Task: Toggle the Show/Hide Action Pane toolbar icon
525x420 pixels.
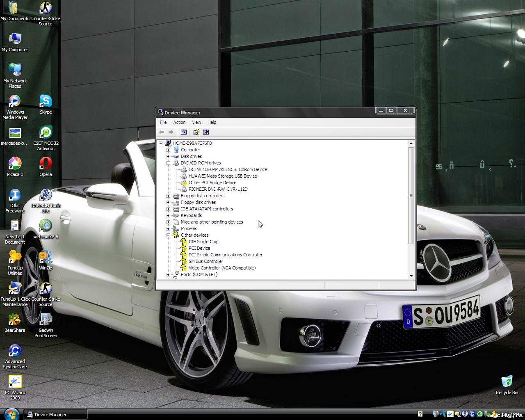Action: click(x=206, y=132)
